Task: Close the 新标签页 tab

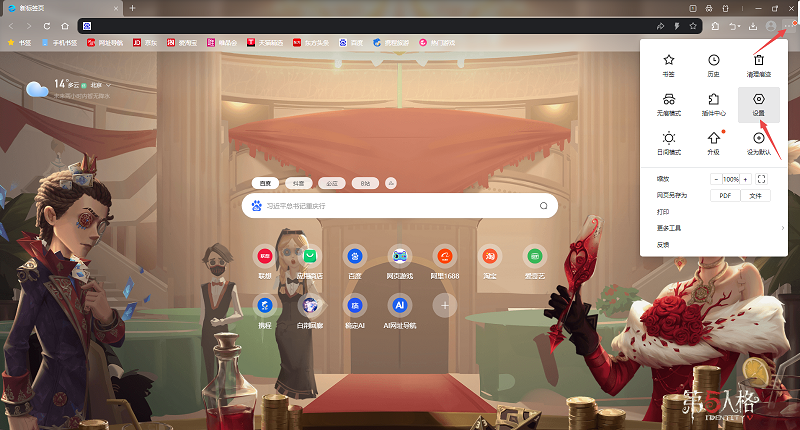Action: click(116, 8)
